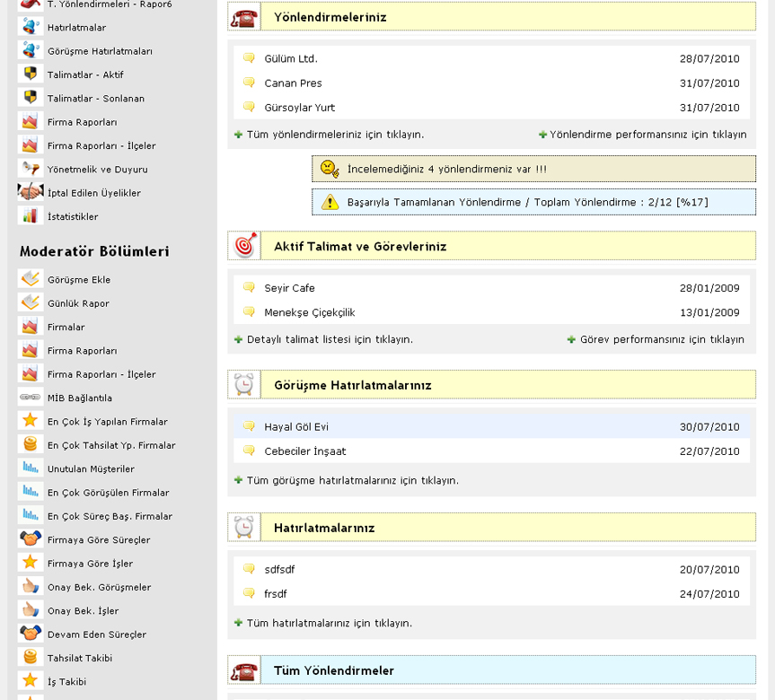Open Yönetmelik ve Duyuru in the sidebar

click(x=97, y=169)
